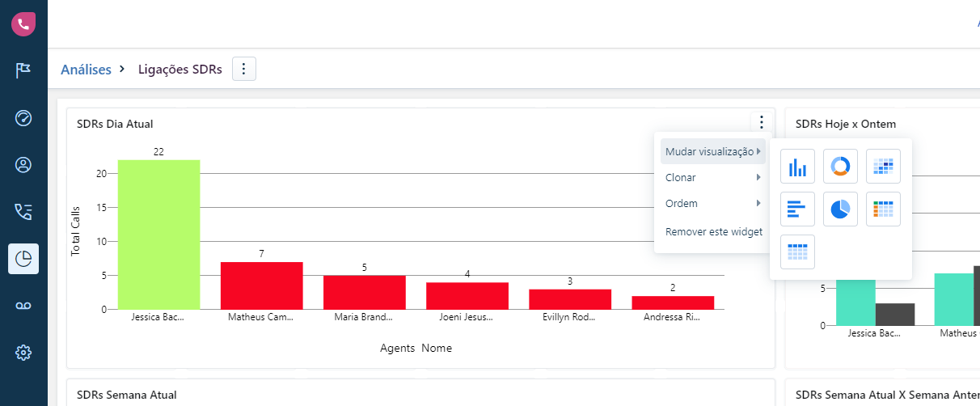Click teal Jessica bar in Hoje x Ontem
980x406 pixels.
click(855, 302)
